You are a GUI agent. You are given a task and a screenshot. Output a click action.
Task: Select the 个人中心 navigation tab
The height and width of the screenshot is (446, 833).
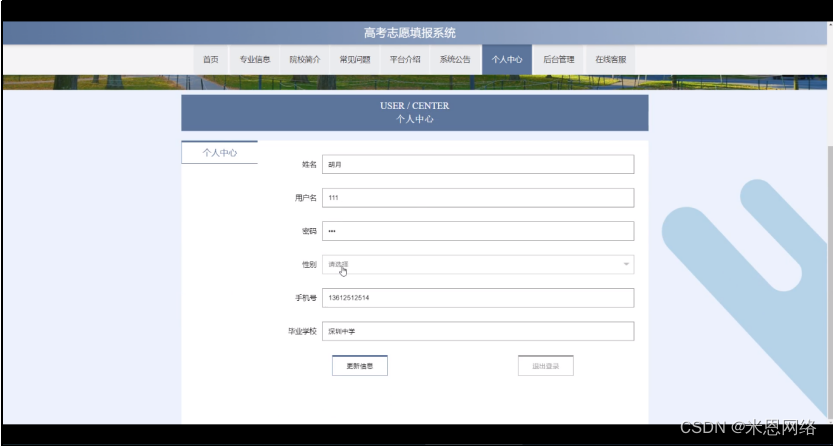click(x=507, y=59)
